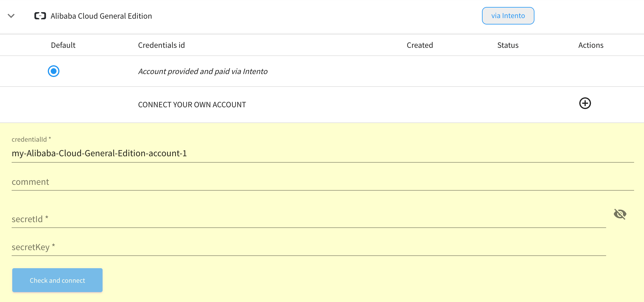
Task: Focus the credentialId input field
Action: (323, 153)
